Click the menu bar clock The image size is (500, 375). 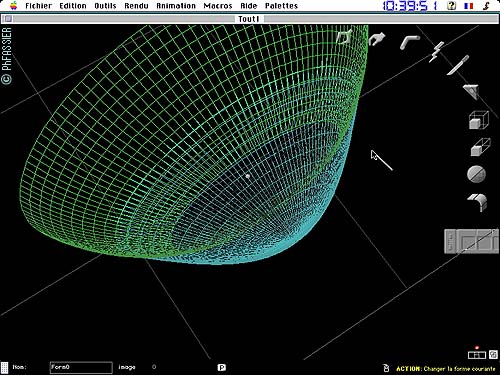(410, 6)
